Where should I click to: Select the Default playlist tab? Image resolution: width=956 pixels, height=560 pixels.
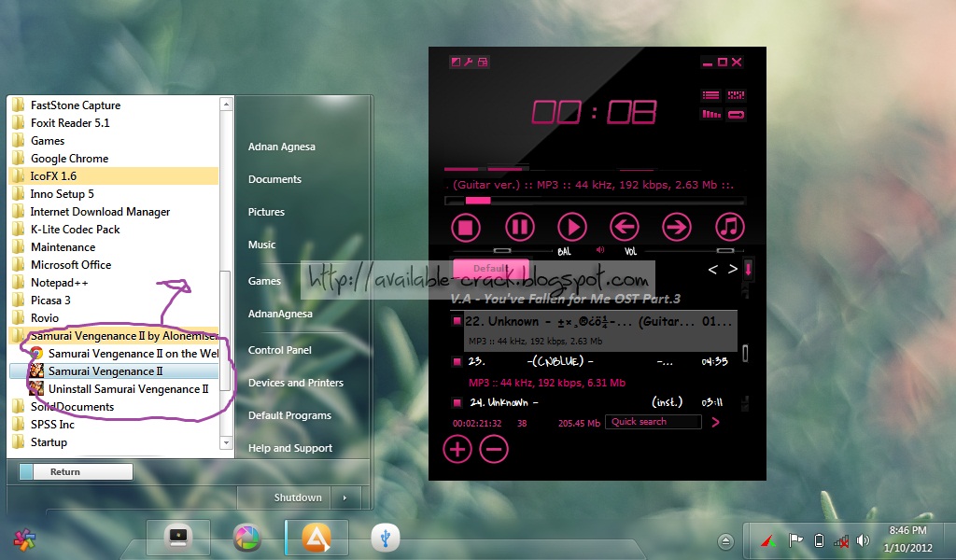click(491, 269)
